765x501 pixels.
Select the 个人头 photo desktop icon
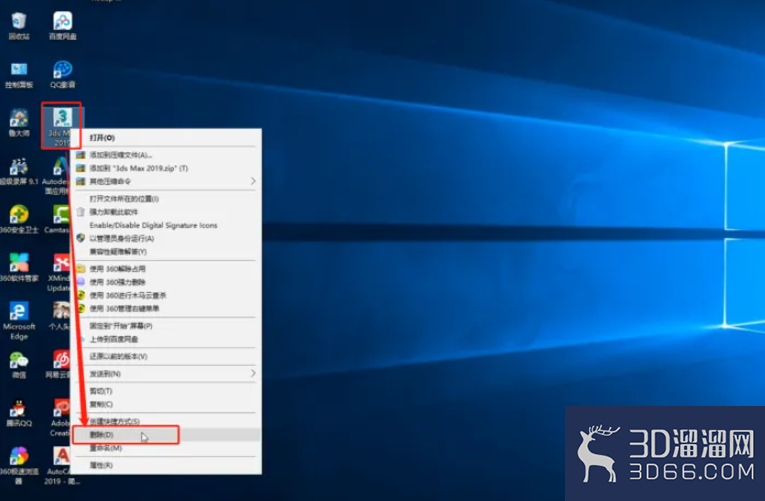click(59, 316)
